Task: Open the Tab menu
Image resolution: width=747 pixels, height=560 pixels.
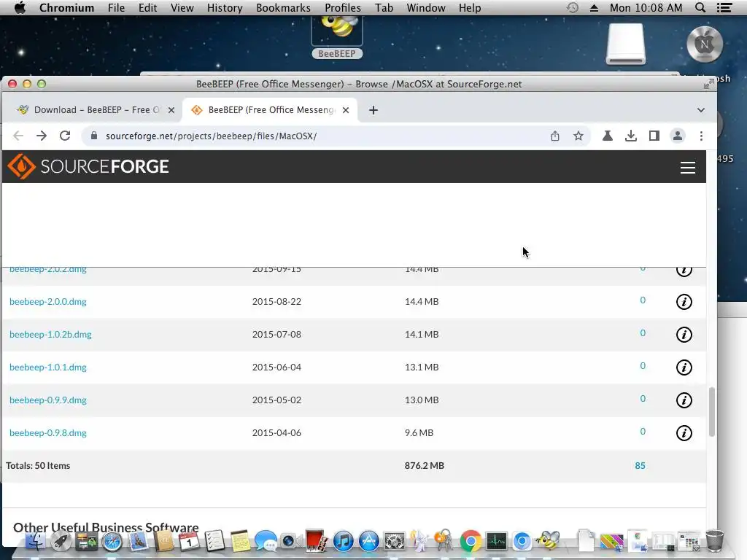Action: pos(384,7)
